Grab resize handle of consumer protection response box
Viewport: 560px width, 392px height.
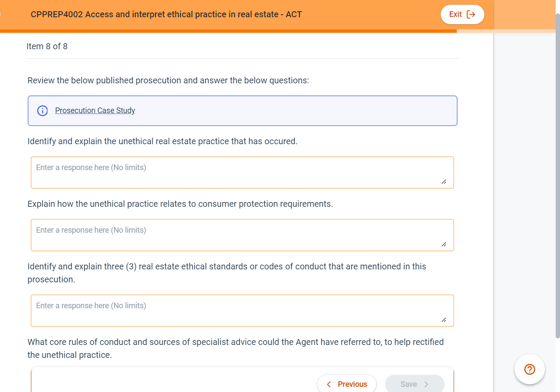pos(444,244)
